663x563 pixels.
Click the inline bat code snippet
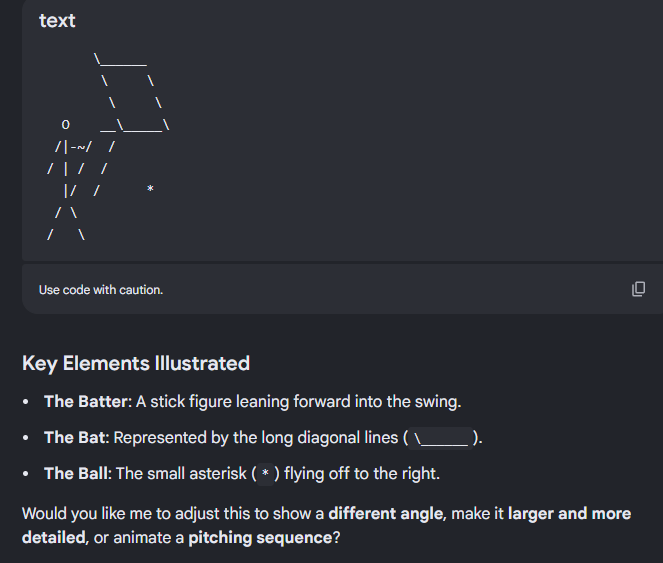click(441, 438)
